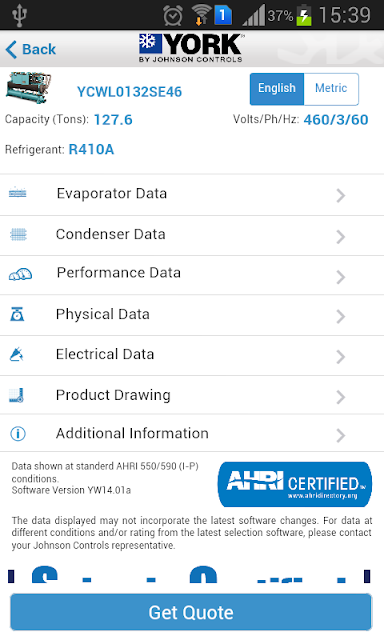
Task: Tap the battery charging icon
Action: (304, 15)
